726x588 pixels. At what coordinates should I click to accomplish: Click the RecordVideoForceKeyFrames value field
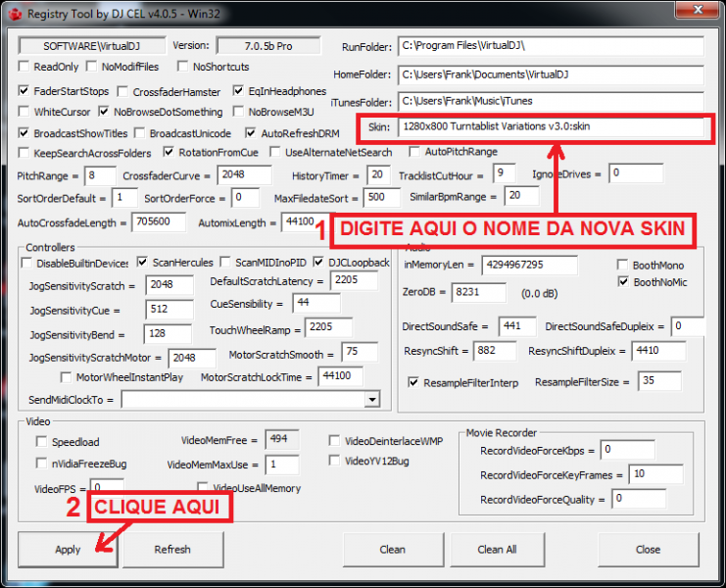click(x=656, y=474)
